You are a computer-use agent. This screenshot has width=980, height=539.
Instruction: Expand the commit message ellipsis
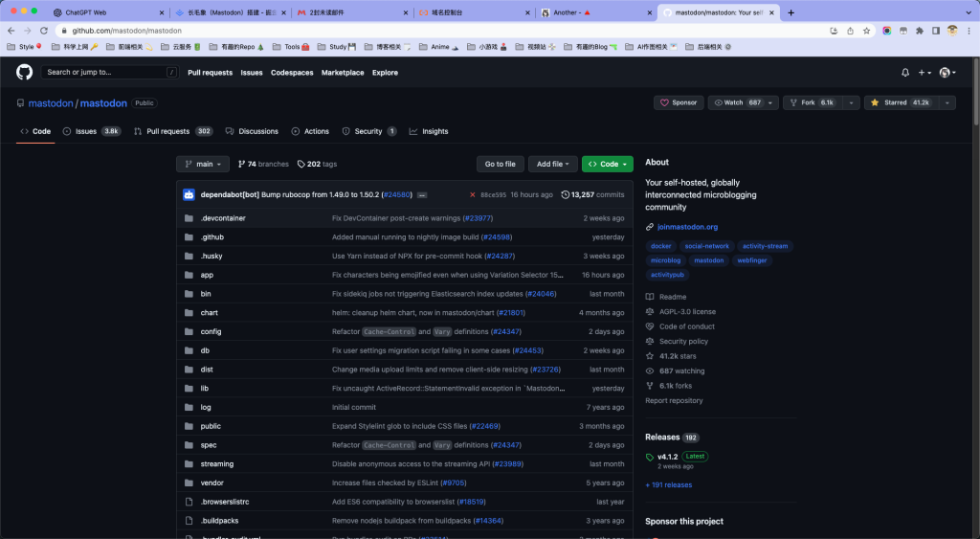coord(422,194)
